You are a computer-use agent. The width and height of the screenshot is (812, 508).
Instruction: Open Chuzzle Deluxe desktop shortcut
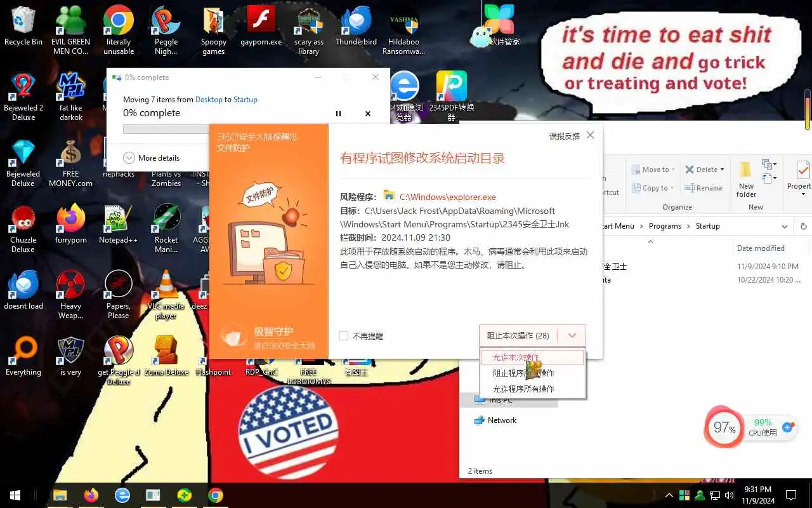[23, 228]
